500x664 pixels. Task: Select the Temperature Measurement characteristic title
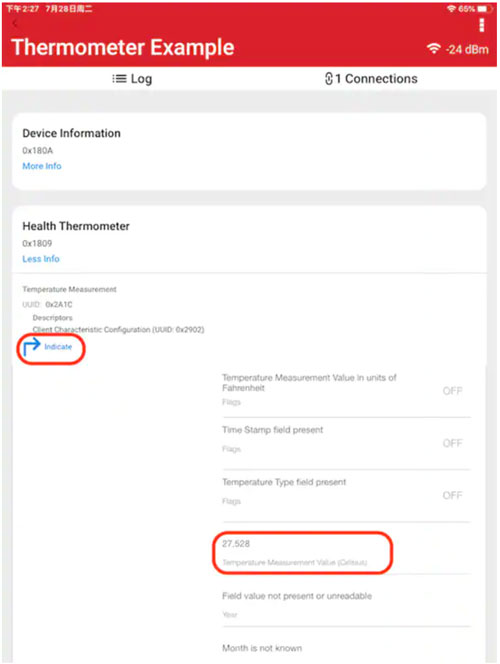pyautogui.click(x=69, y=289)
